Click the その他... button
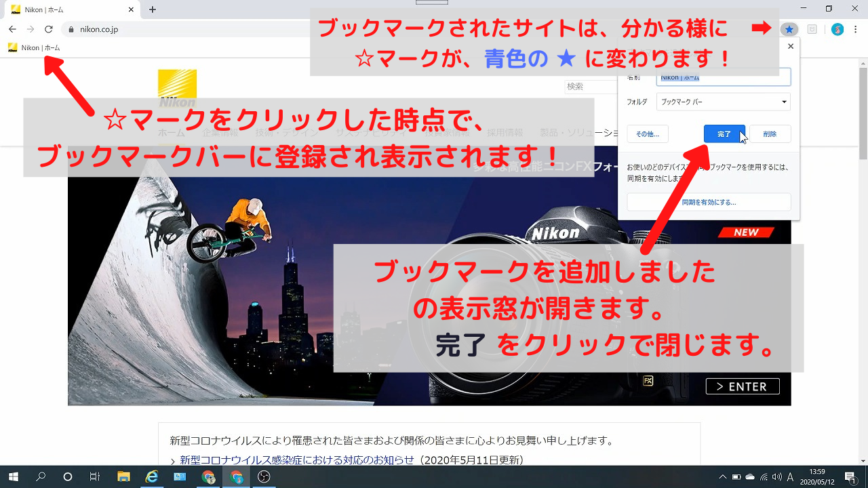Screen dimensions: 868x488 click(x=648, y=134)
